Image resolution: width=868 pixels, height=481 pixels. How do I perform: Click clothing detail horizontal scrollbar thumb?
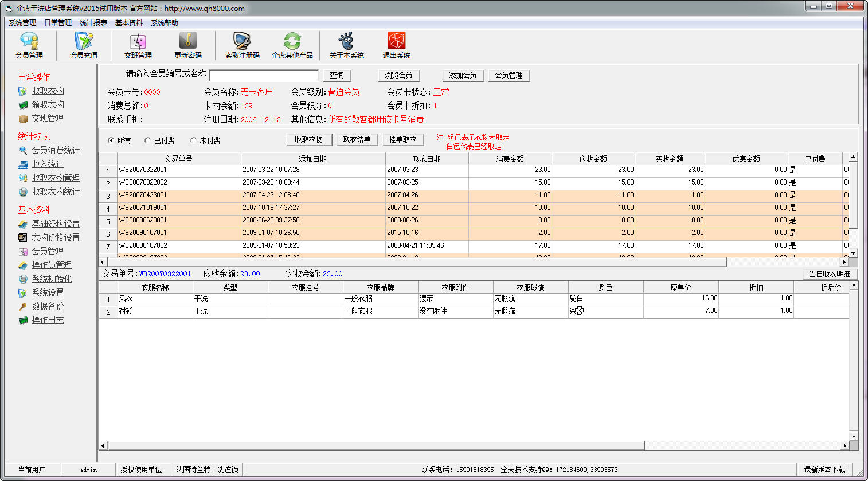tap(376, 445)
